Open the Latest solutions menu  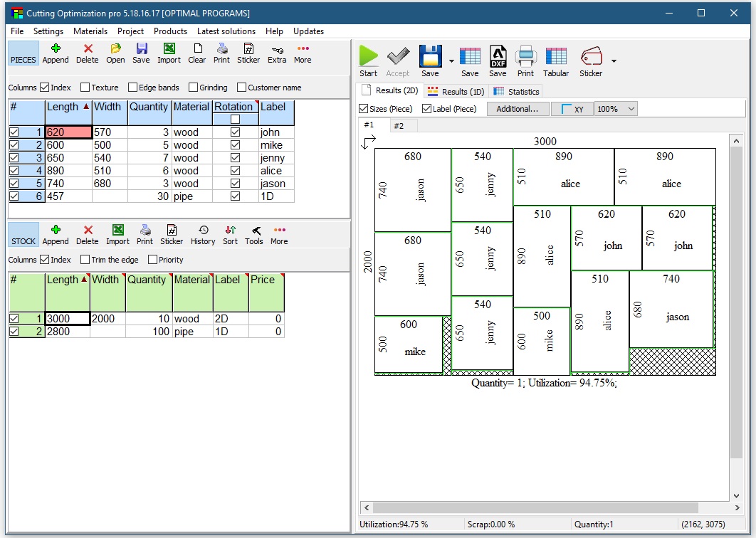click(228, 31)
